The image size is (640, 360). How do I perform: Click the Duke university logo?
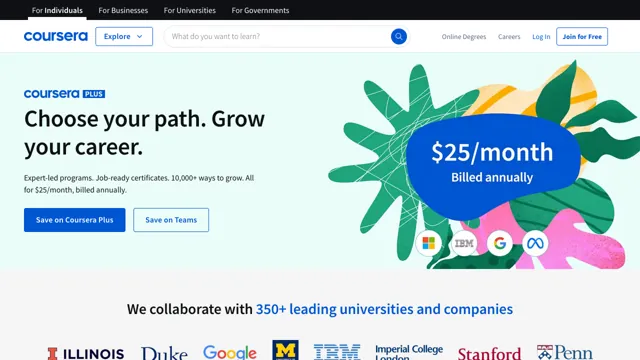(x=164, y=353)
